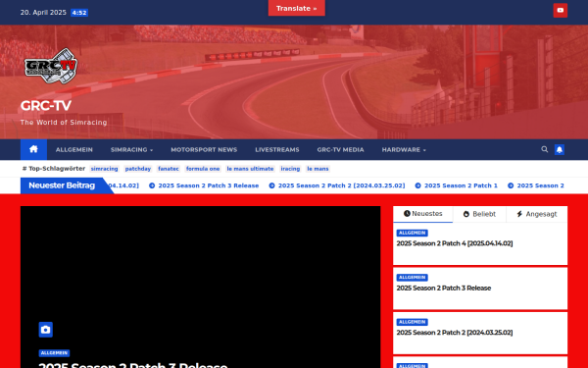Open ticker item 2025 Season 2 Patch 1
588x368 pixels.
pyautogui.click(x=457, y=185)
